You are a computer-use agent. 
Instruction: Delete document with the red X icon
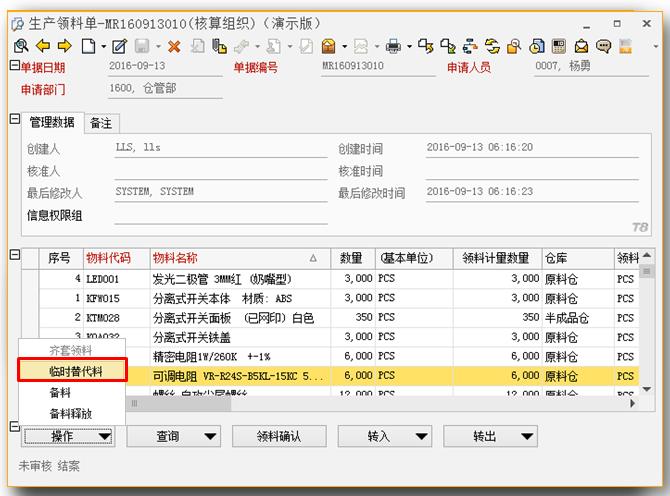pyautogui.click(x=174, y=46)
